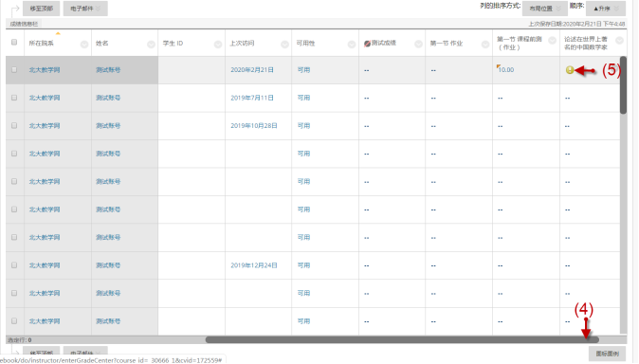Open options chevron for 姓名 column
Screen dimensions: 639x364
click(151, 45)
